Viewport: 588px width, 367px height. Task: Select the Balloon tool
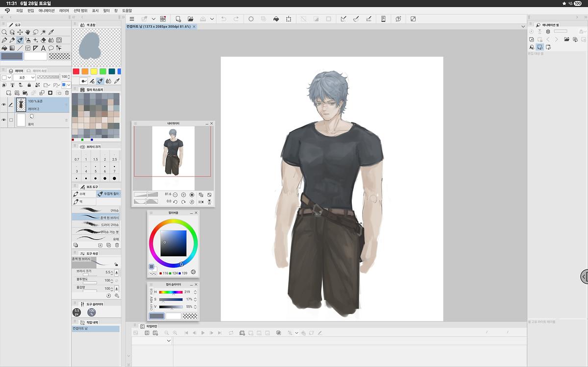pos(51,48)
